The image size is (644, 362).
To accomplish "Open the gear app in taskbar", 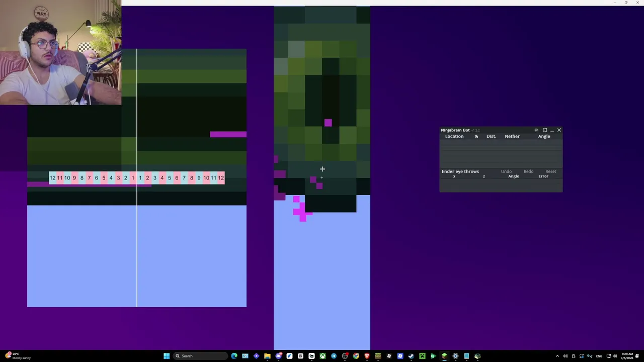I will pos(455,356).
